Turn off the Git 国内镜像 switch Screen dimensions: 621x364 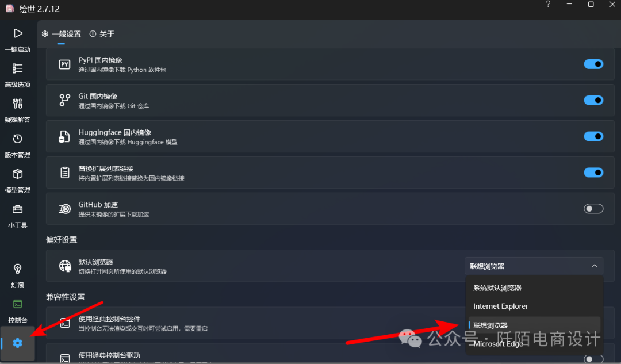point(593,100)
